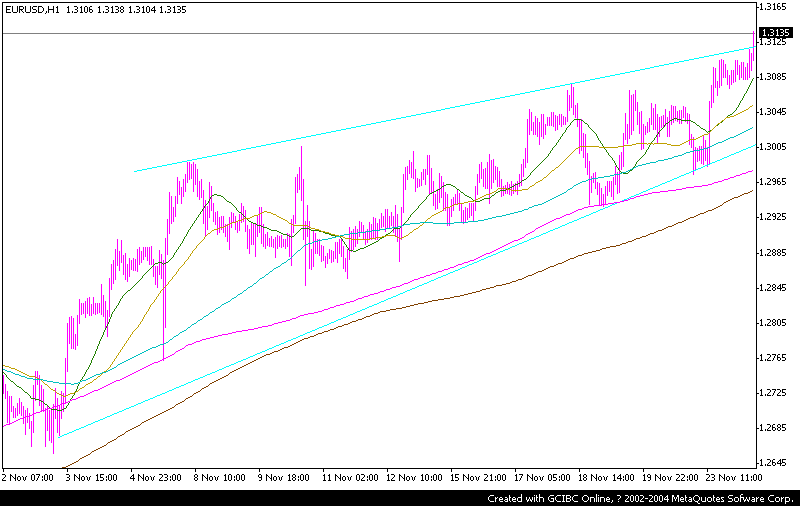The height and width of the screenshot is (506, 800).
Task: Click the 1.3125 price axis label
Action: (774, 42)
